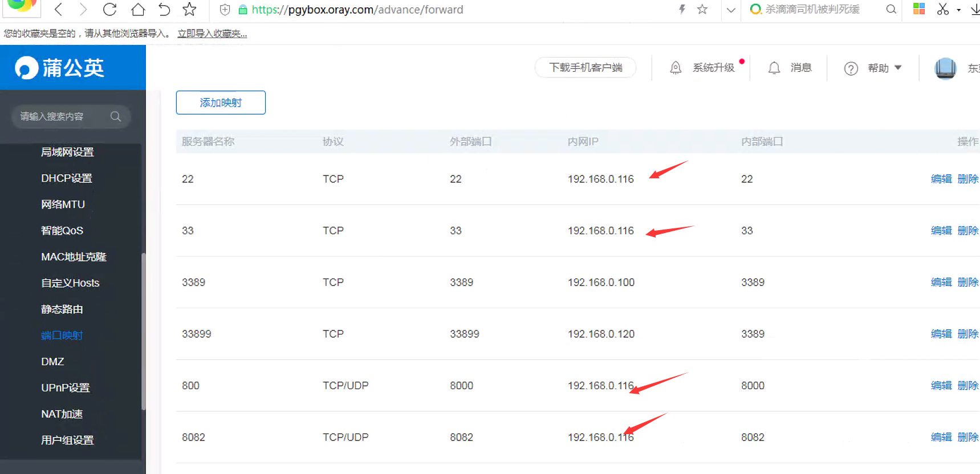
Task: Open the colorful apps grid icon
Action: (x=919, y=9)
